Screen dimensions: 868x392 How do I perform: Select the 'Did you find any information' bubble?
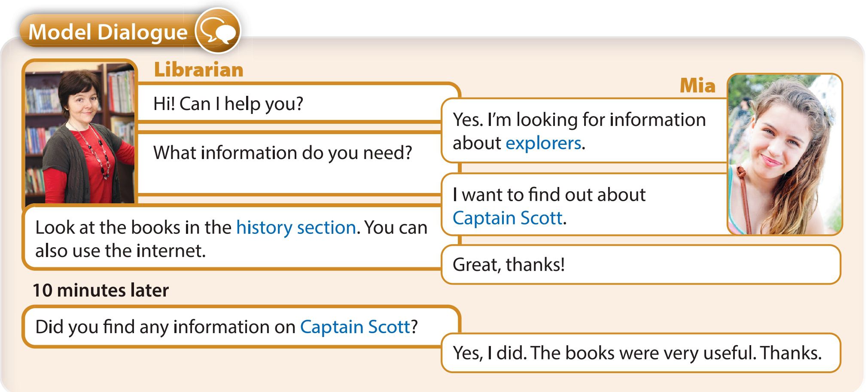[x=241, y=327]
